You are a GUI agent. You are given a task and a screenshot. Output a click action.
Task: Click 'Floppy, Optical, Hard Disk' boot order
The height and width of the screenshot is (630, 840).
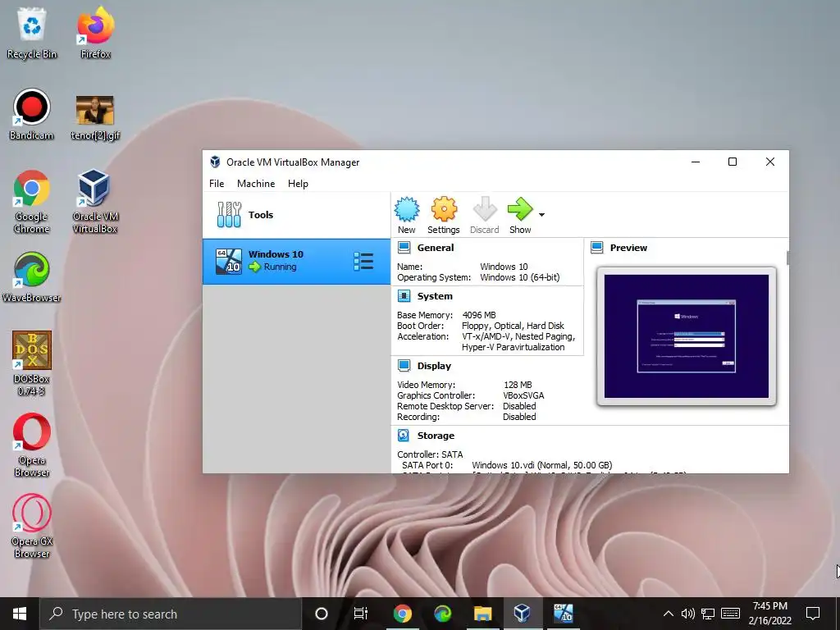coord(513,326)
